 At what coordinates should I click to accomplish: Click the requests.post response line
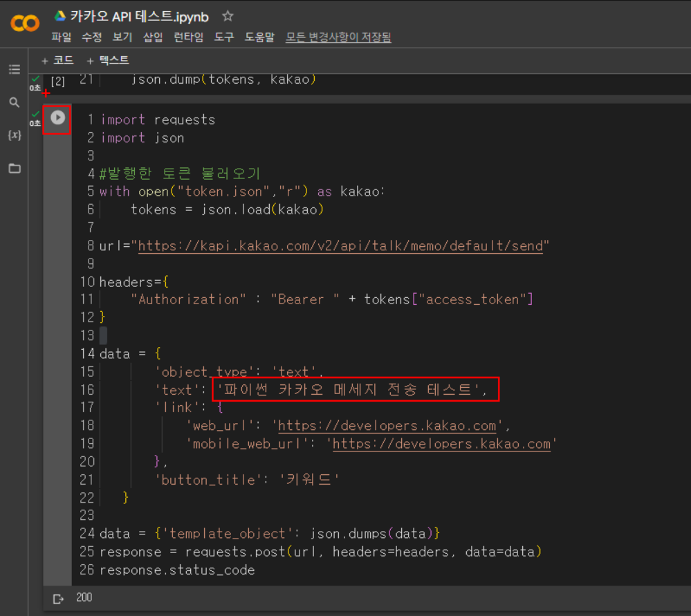click(x=320, y=552)
